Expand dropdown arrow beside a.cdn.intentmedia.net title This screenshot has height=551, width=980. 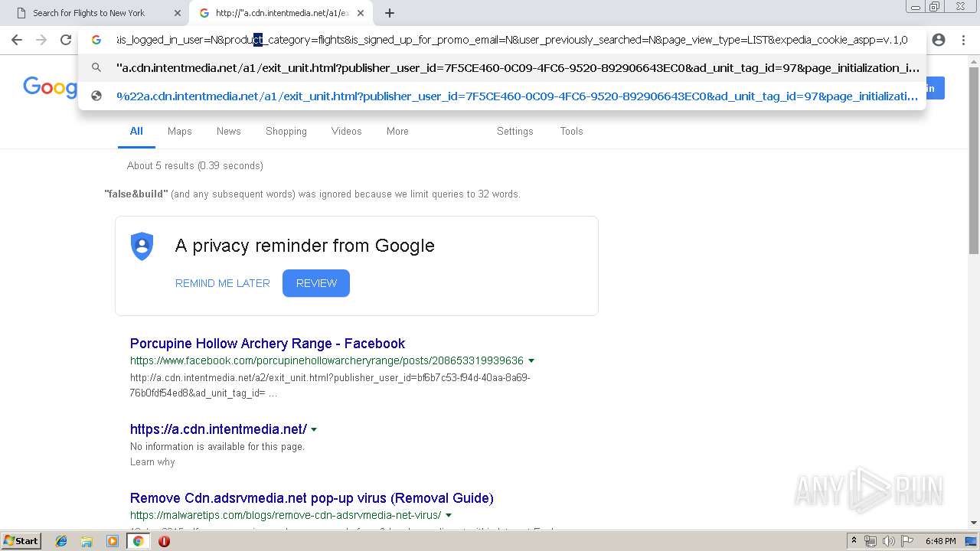click(314, 429)
